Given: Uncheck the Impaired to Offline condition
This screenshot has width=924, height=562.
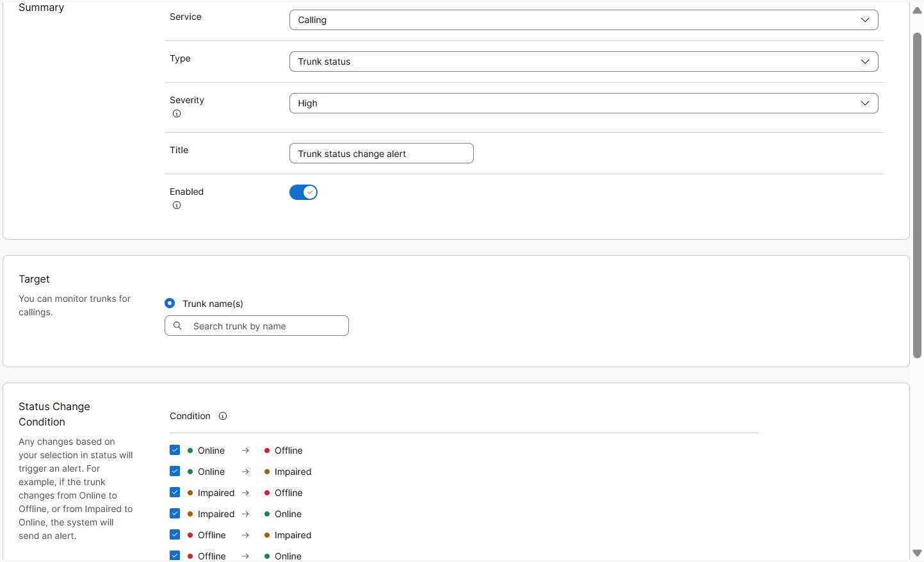Looking at the screenshot, I should click(x=175, y=493).
